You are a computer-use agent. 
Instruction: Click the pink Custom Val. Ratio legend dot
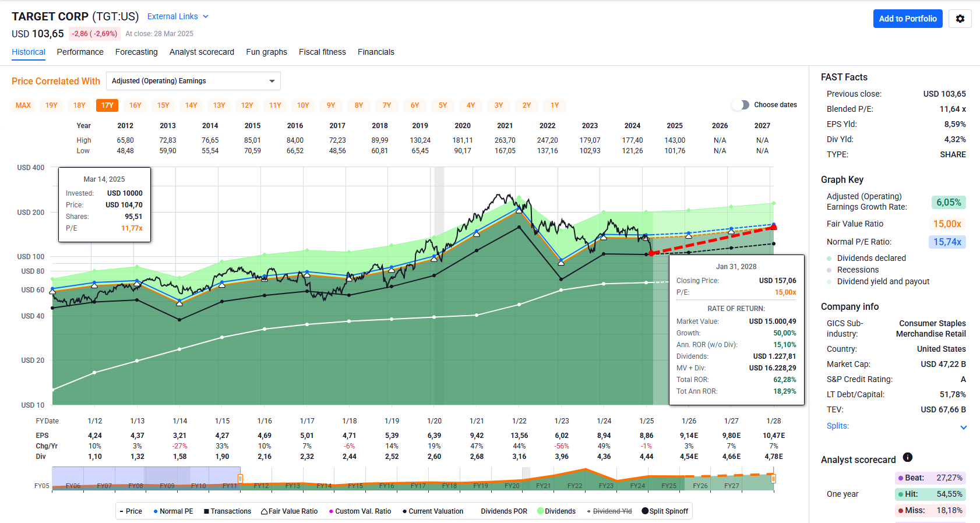pos(331,511)
